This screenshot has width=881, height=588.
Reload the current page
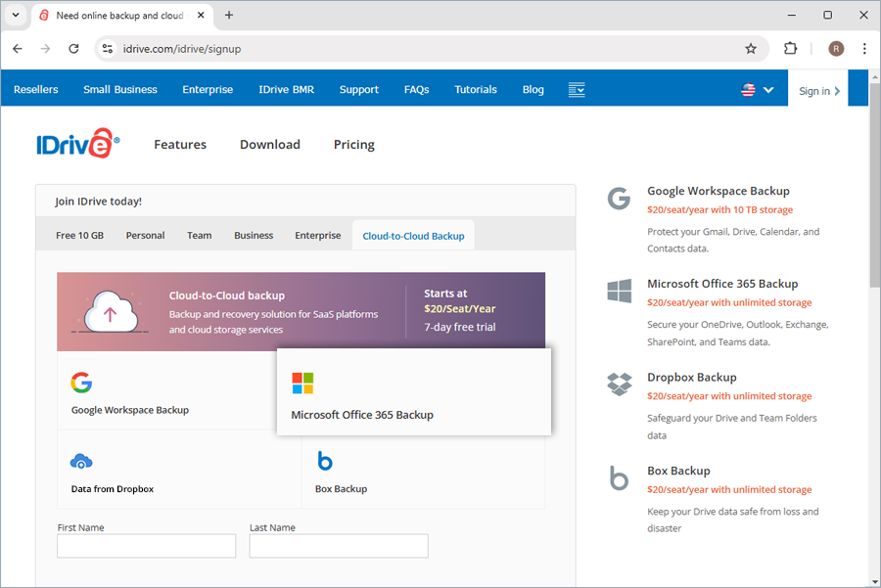pos(73,49)
